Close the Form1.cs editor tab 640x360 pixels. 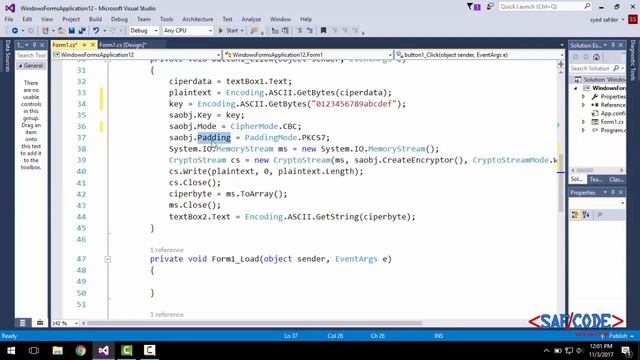click(93, 44)
